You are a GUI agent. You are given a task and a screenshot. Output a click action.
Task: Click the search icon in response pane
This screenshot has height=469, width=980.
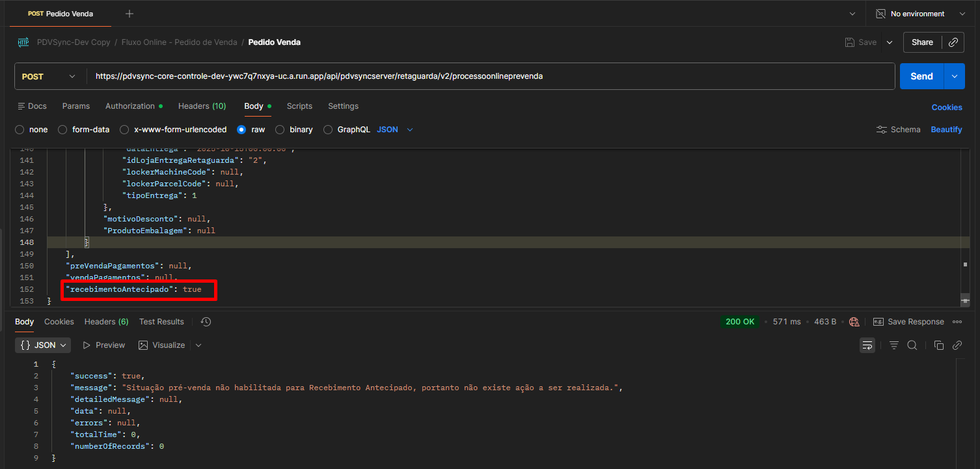point(912,345)
